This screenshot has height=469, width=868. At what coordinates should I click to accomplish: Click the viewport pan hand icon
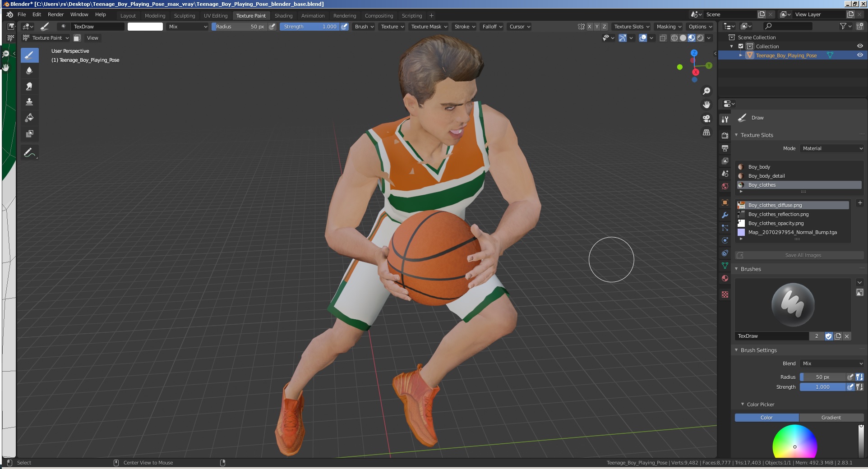(706, 105)
